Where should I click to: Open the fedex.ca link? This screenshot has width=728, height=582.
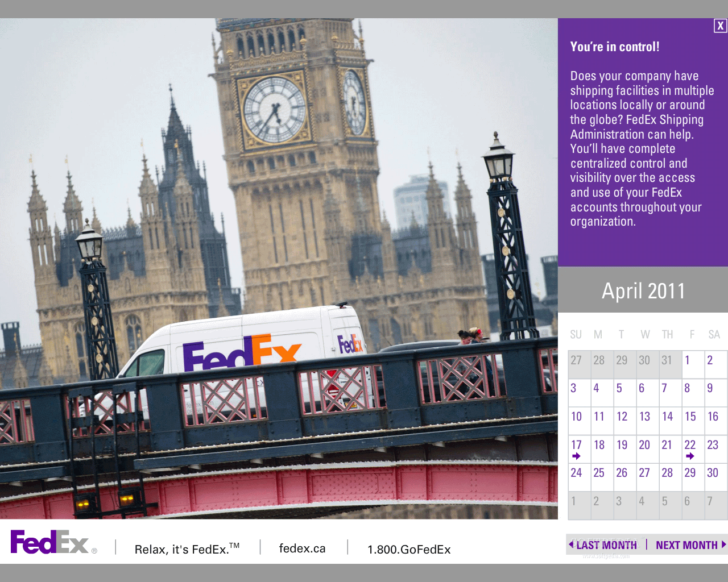(x=302, y=548)
